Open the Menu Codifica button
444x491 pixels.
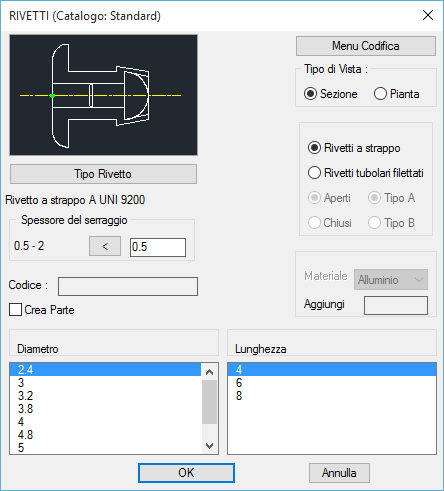click(366, 46)
